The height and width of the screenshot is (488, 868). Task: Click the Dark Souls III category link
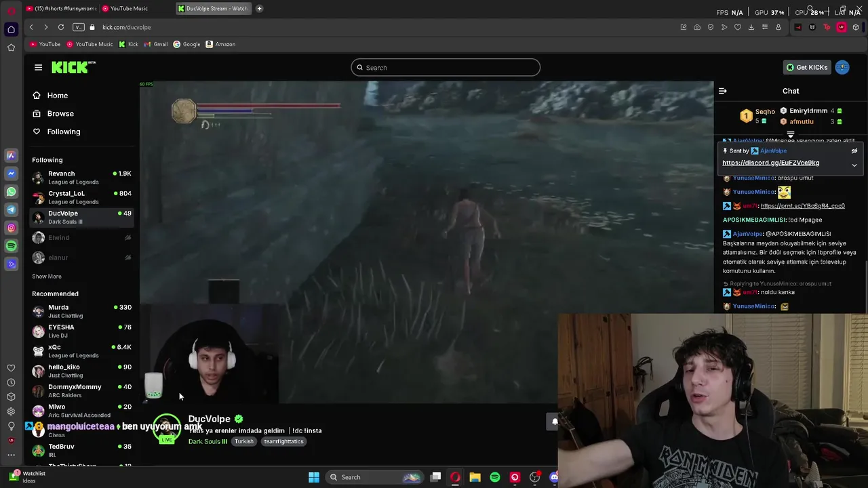pos(208,442)
